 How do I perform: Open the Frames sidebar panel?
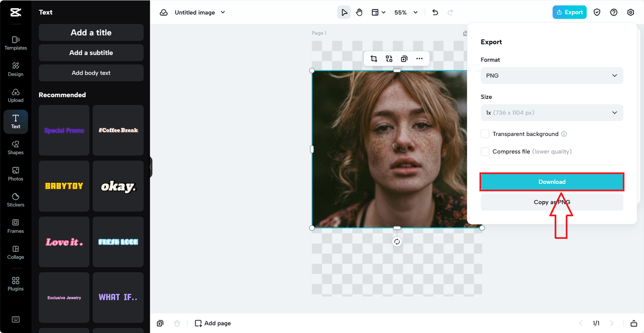click(x=16, y=226)
